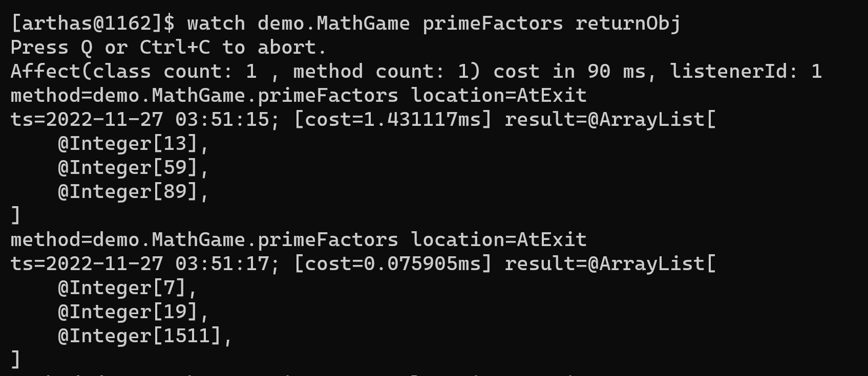868x376 pixels.
Task: Click the @Integer[13] entry
Action: (128, 144)
